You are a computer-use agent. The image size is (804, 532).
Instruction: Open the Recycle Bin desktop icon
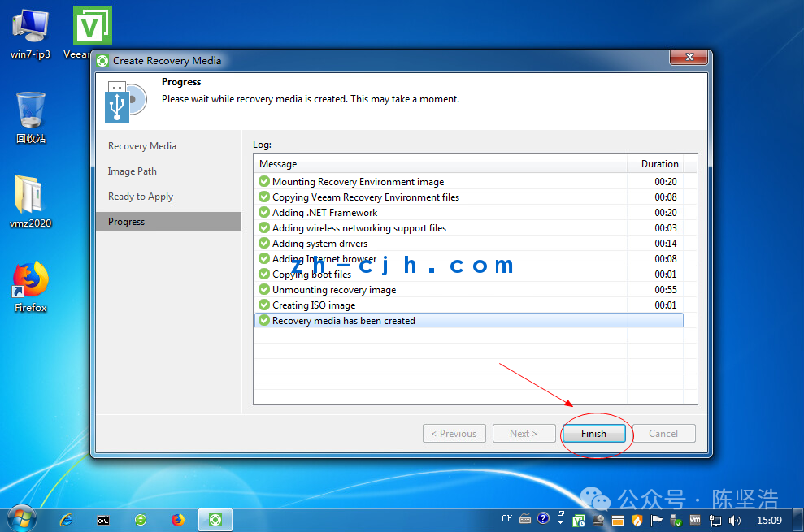point(31,118)
